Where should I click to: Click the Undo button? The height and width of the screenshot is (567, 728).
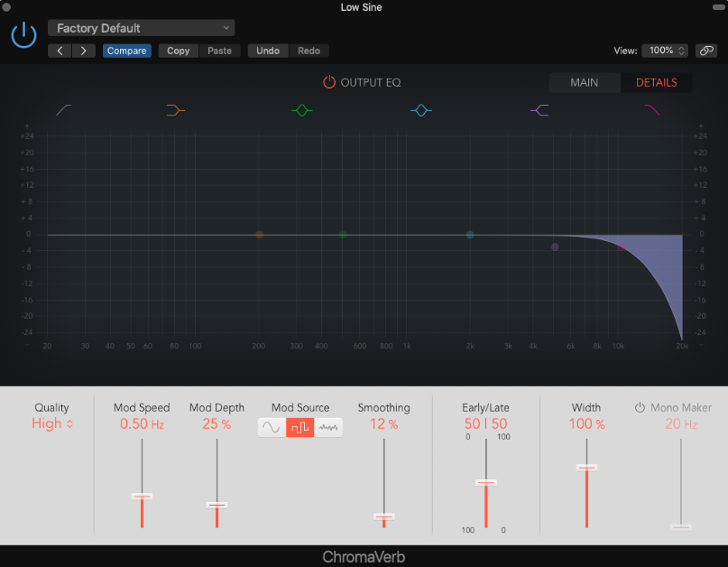coord(267,51)
